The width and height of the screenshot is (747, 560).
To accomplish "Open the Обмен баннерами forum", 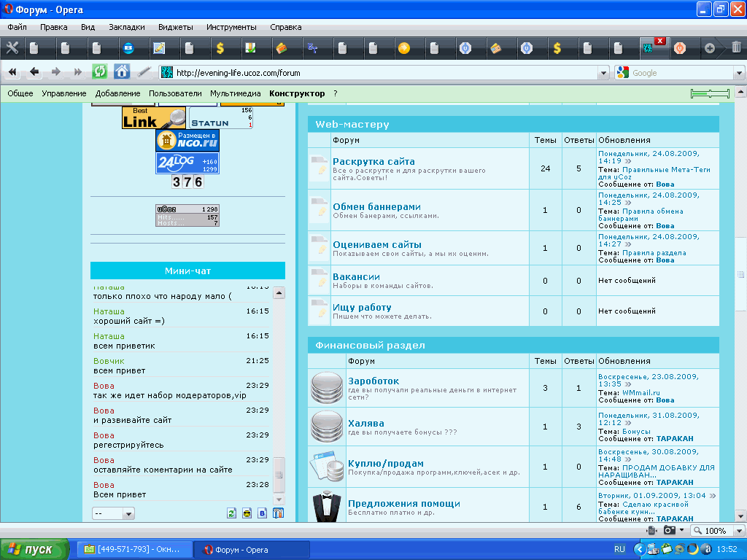I will (x=376, y=206).
